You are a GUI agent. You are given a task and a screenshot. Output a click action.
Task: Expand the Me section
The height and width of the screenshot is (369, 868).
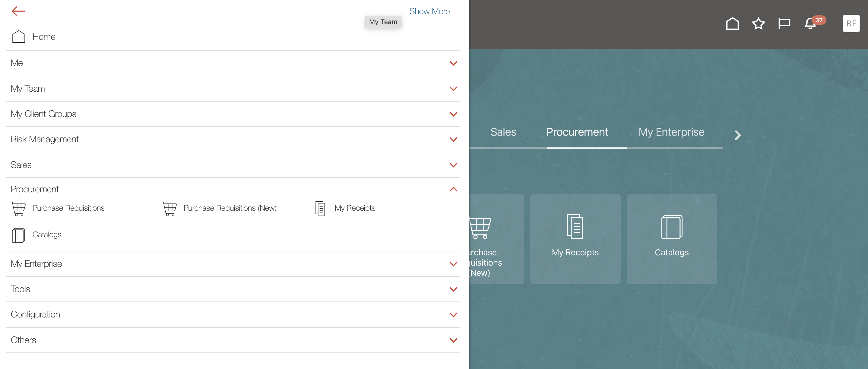coord(453,63)
